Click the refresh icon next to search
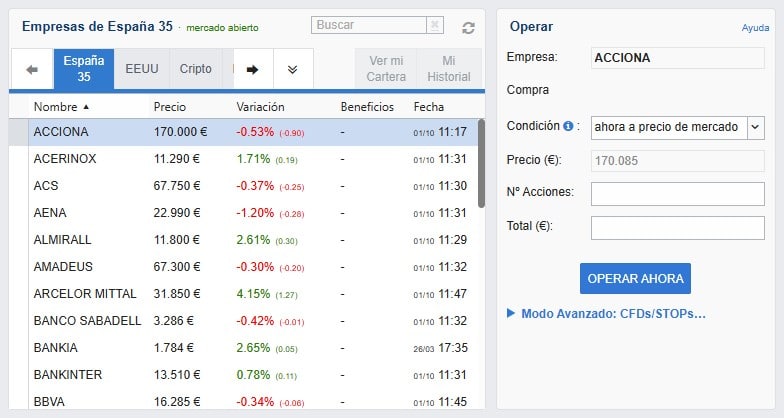The image size is (784, 418). tap(468, 28)
